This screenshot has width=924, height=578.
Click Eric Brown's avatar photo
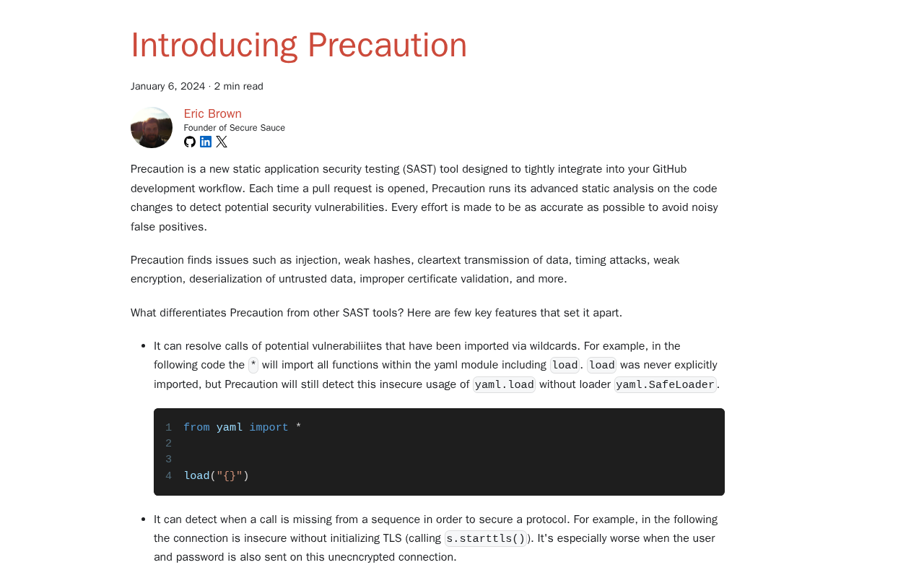152,128
